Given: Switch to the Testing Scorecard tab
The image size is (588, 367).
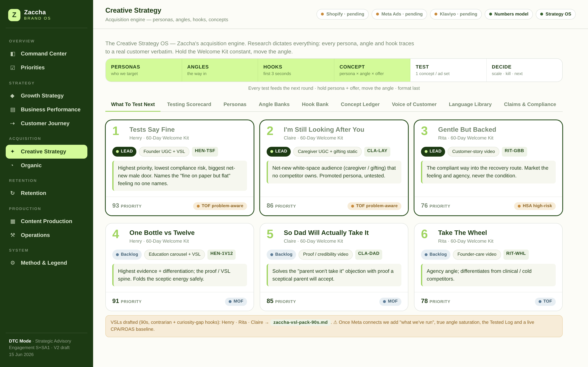Looking at the screenshot, I should coord(189,104).
